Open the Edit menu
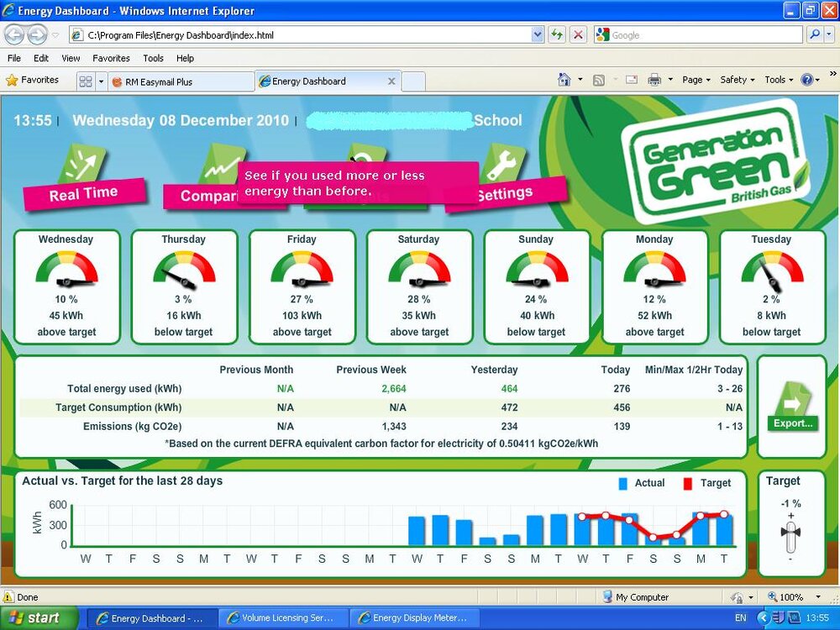Viewport: 840px width, 630px height. click(x=40, y=58)
